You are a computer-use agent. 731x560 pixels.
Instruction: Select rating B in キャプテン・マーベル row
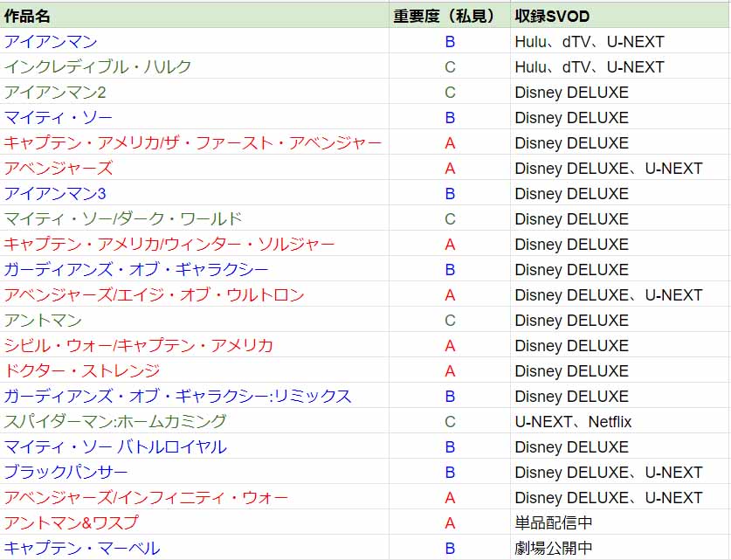(x=450, y=548)
